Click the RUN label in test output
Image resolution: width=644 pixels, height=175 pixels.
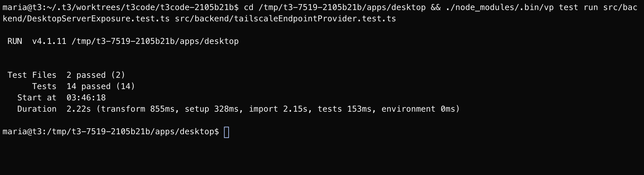tap(15, 41)
